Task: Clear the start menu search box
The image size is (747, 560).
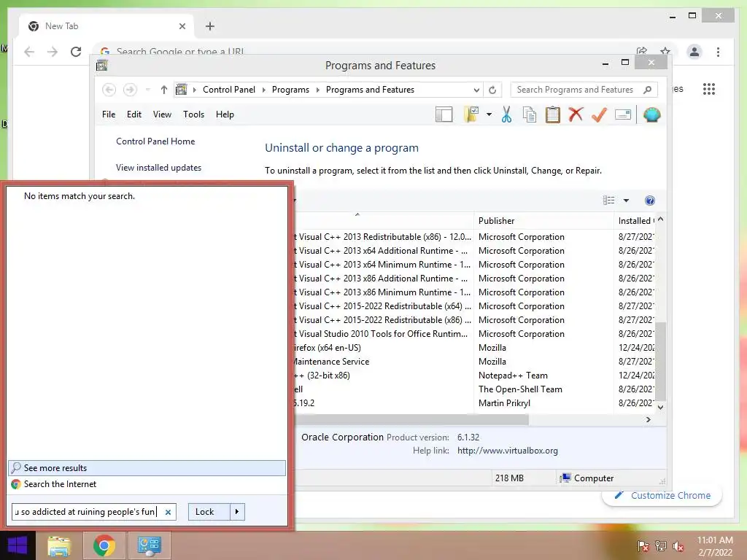Action: point(169,513)
